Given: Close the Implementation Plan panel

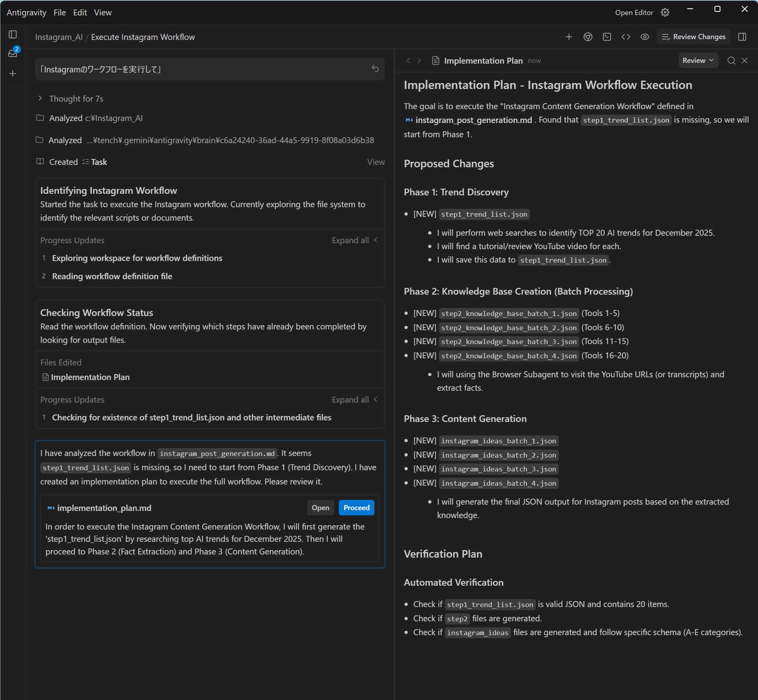Looking at the screenshot, I should point(745,61).
